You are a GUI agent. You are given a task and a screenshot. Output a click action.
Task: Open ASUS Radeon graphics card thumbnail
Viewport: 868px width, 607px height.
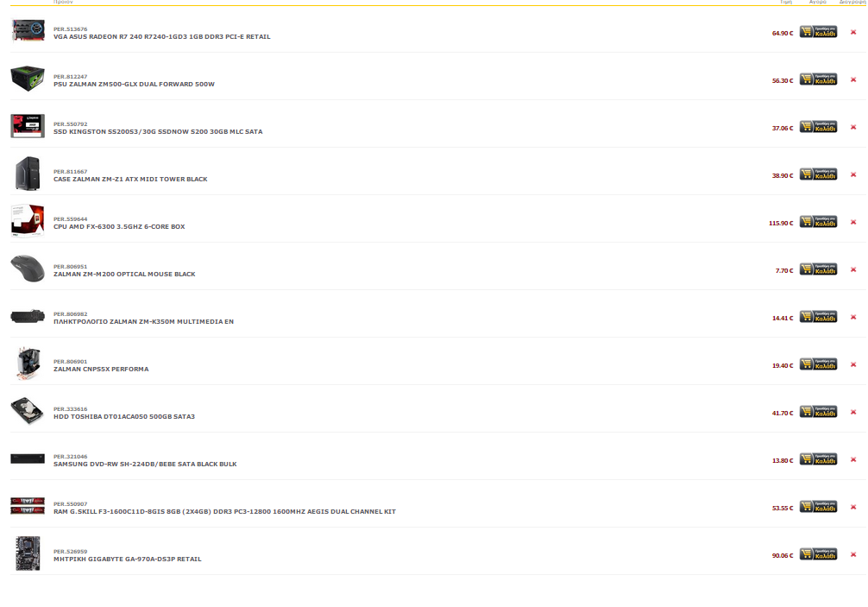coord(28,30)
